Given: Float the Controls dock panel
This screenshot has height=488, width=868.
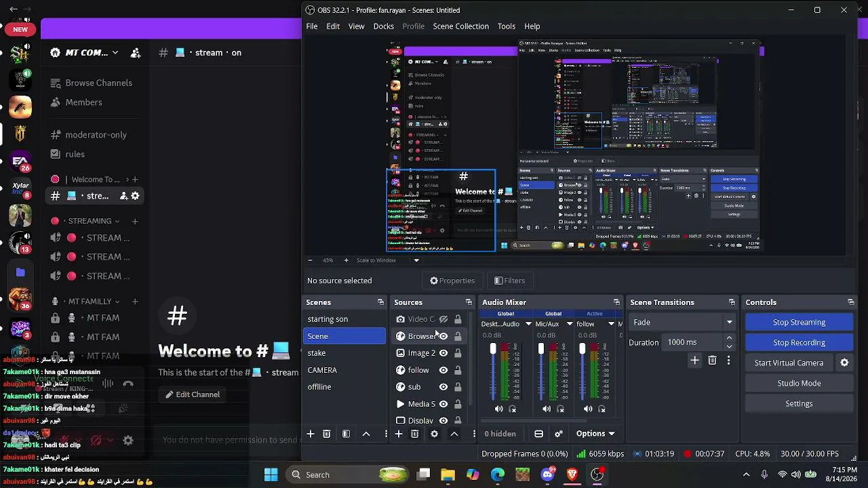Looking at the screenshot, I should pos(850,302).
